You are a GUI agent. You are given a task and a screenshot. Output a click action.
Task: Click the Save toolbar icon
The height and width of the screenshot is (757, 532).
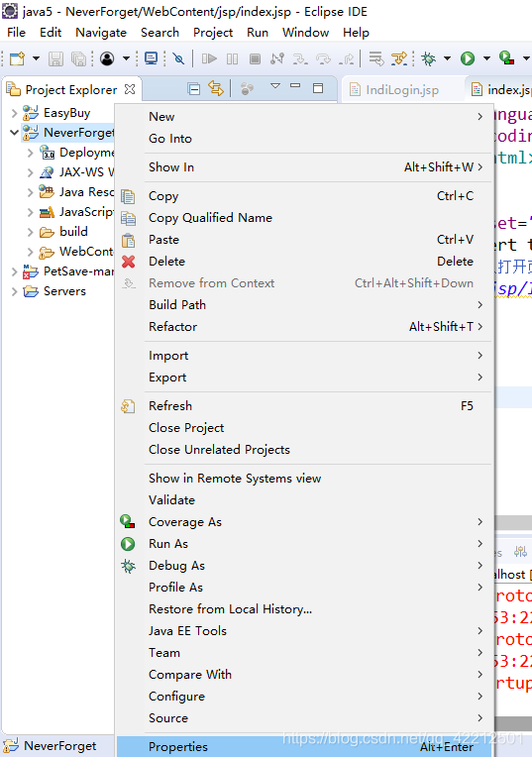55,58
